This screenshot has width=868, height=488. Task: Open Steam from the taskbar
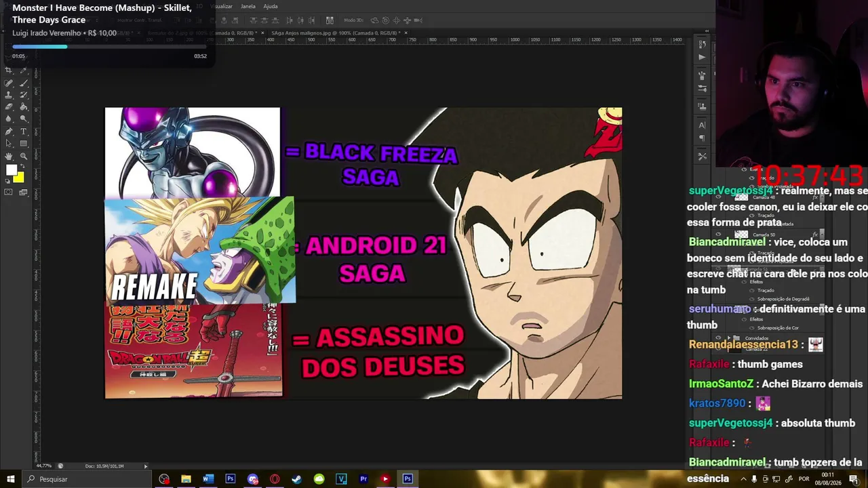pos(296,479)
